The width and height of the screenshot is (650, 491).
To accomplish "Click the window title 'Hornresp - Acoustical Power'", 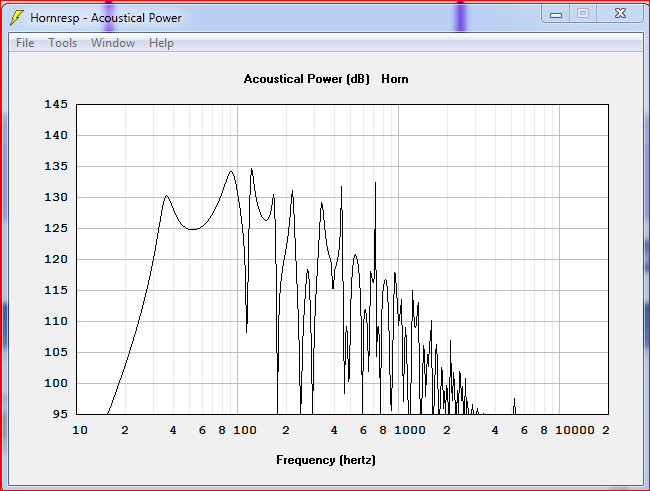I will coord(106,18).
